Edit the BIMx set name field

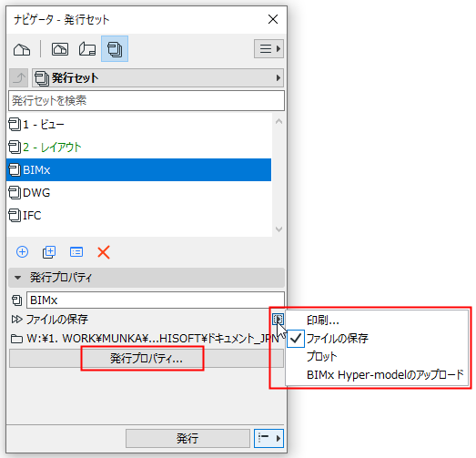click(156, 300)
